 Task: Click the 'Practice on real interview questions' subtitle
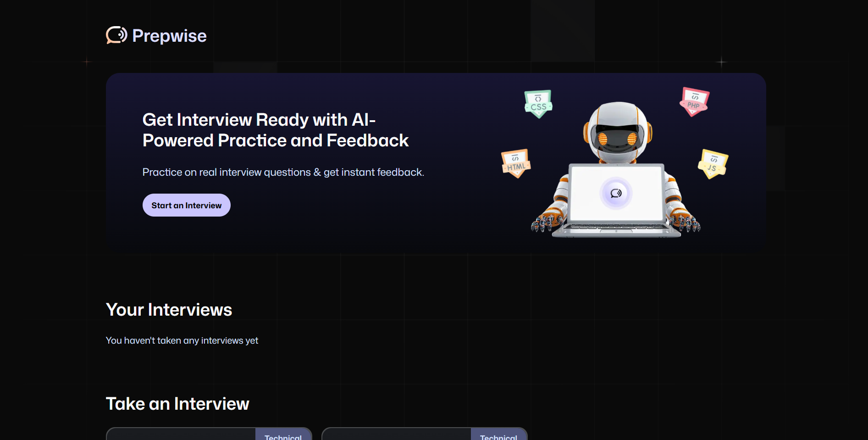point(283,172)
